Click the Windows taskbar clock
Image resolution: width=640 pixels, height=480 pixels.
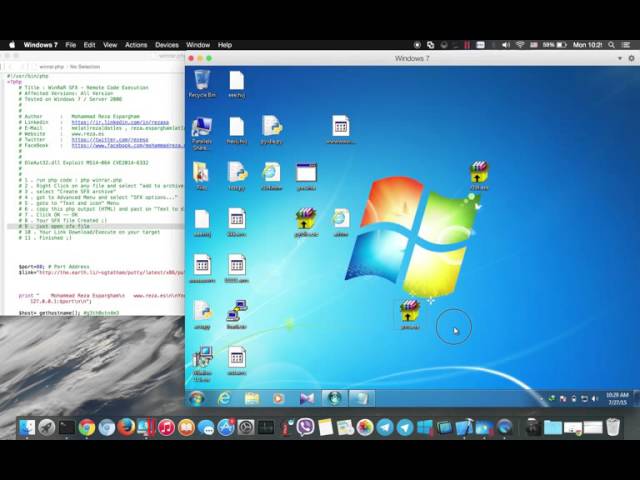pos(617,398)
